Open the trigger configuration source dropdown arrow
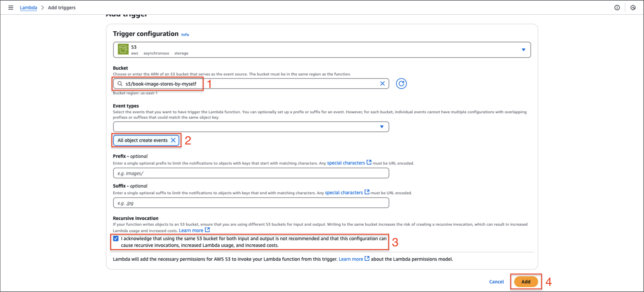Image resolution: width=644 pixels, height=292 pixels. [522, 50]
